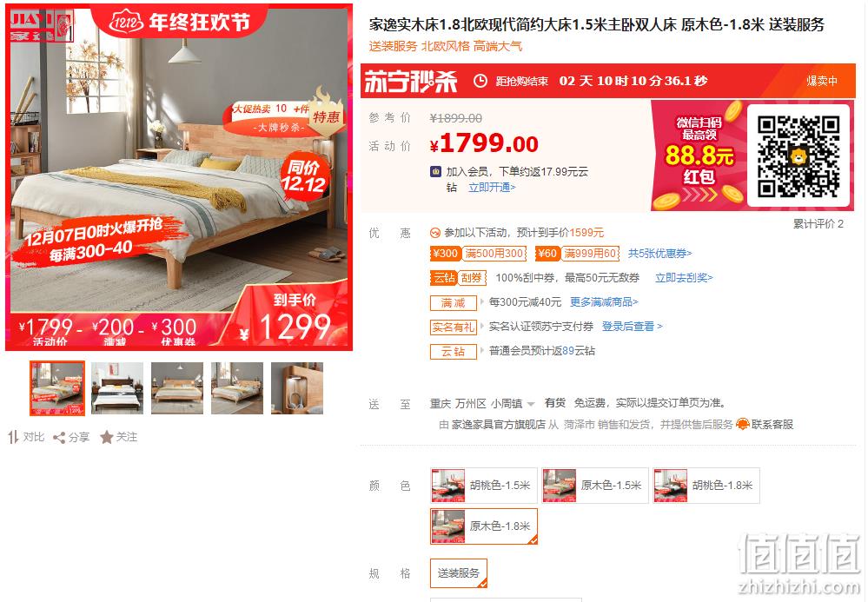Click the clock icon beside the countdown

point(480,81)
